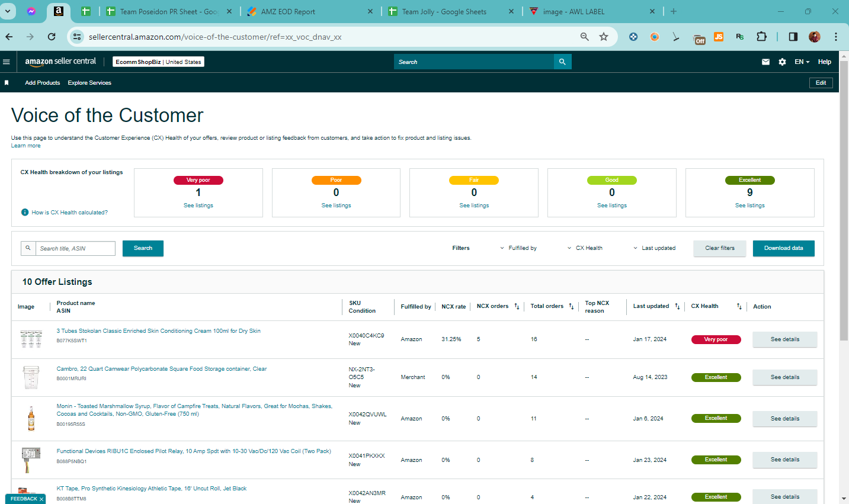This screenshot has width=849, height=504.
Task: See listings under Excellent card
Action: coord(750,206)
